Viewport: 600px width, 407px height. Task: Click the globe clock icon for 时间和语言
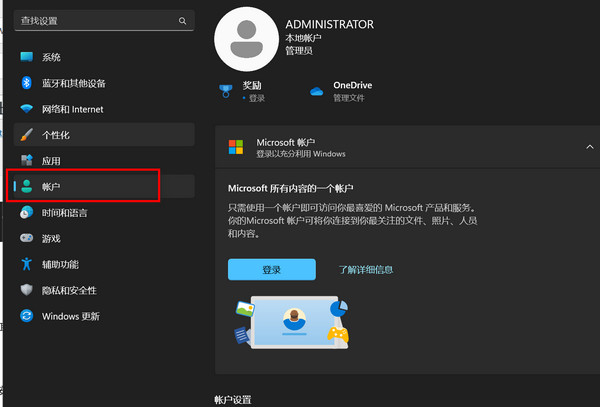tap(27, 213)
